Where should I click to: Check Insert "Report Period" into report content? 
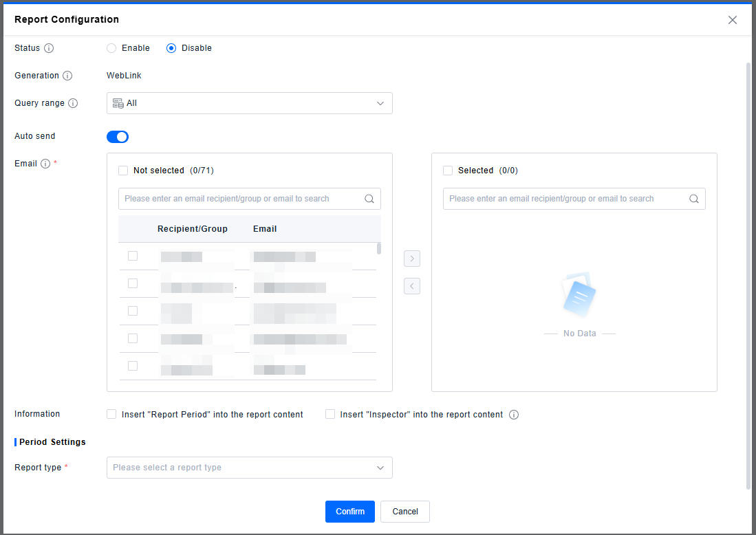pos(111,414)
